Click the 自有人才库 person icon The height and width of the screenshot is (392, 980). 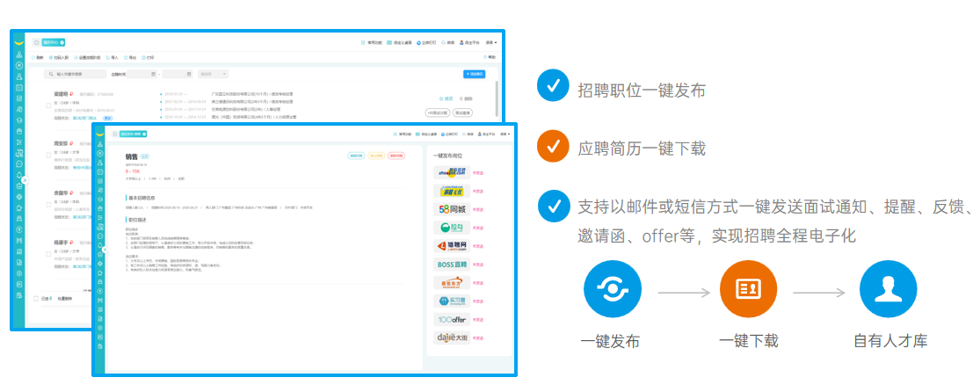888,289
